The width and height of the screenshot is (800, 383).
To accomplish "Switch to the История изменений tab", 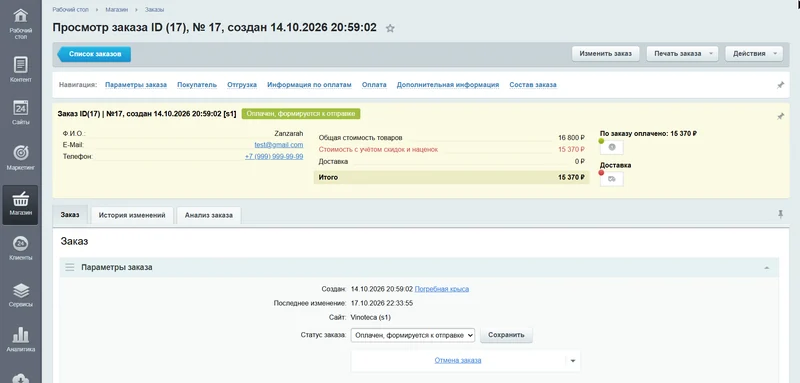I will 132,215.
